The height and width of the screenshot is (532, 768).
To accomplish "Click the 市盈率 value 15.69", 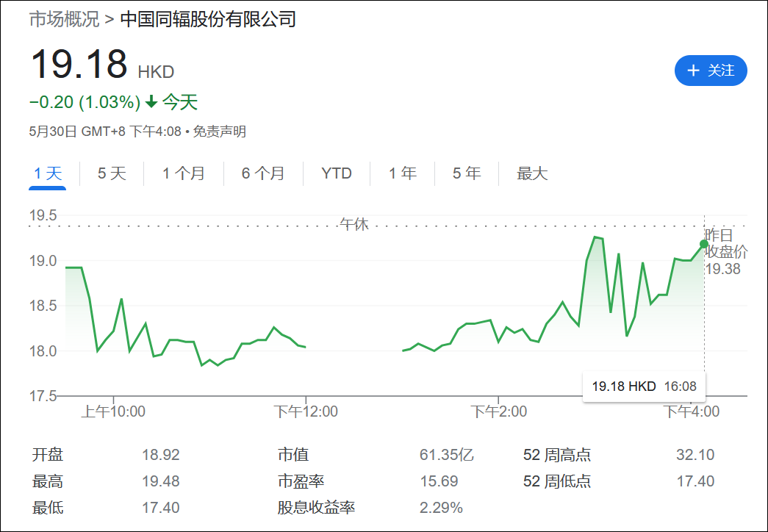I will coord(438,481).
